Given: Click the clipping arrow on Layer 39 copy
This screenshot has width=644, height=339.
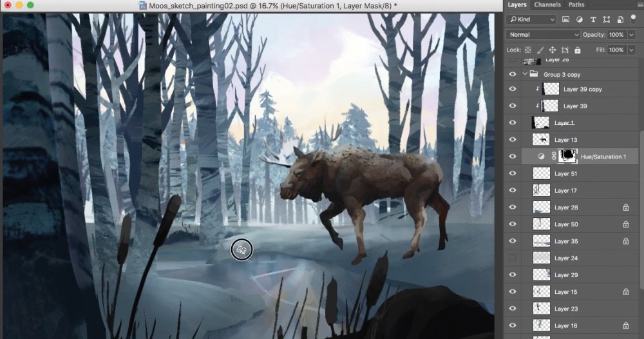Looking at the screenshot, I should pos(537,89).
